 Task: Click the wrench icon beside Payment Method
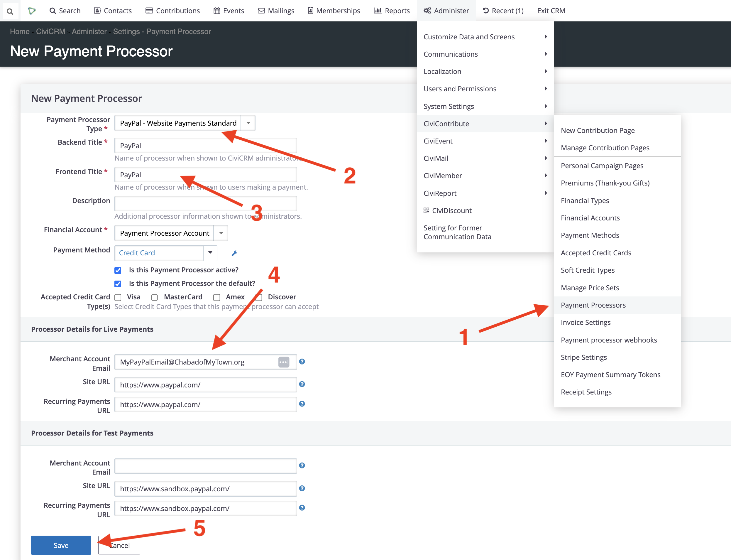point(235,253)
